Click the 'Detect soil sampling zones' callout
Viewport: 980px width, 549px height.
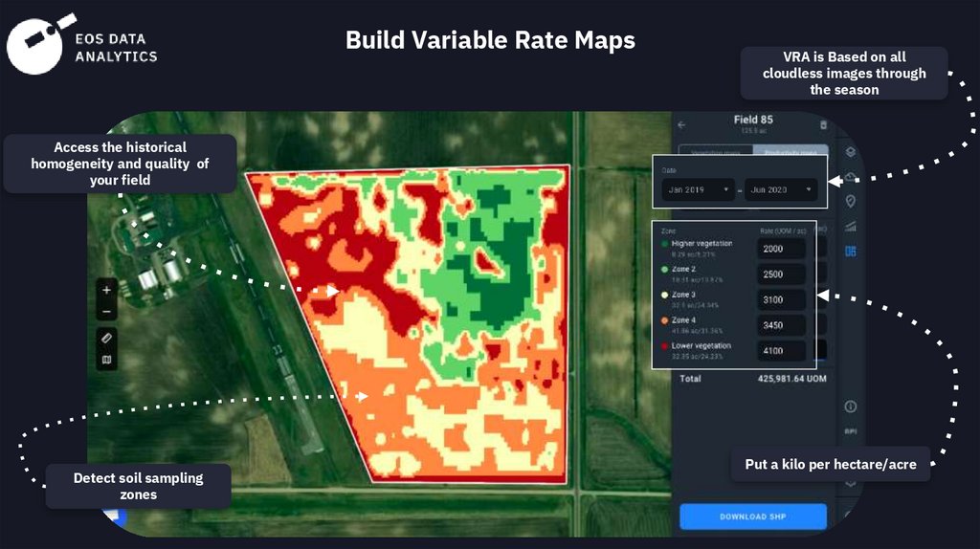click(x=138, y=486)
